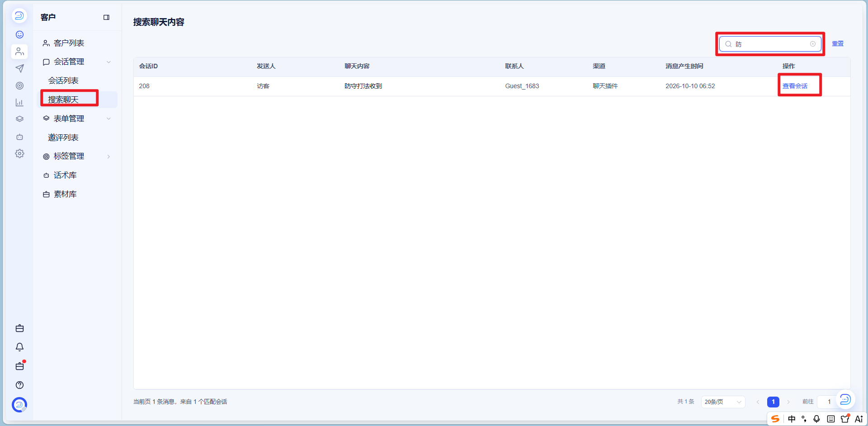Click the user avatar at rail bottom

coord(19,405)
